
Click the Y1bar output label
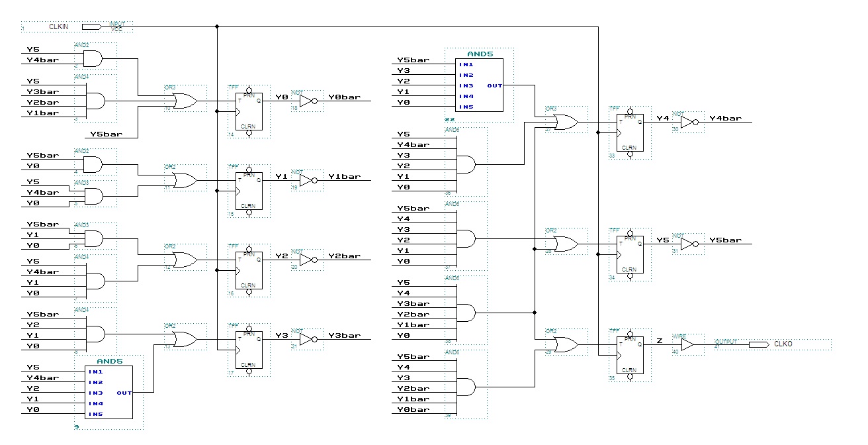click(345, 176)
